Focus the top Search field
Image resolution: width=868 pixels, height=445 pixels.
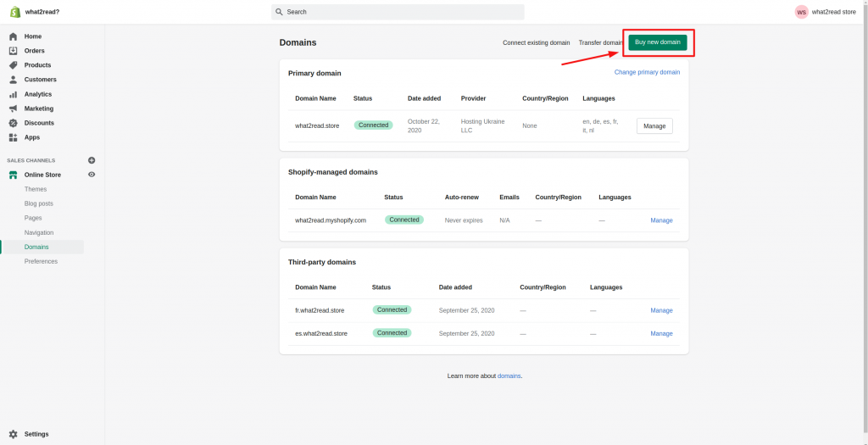pyautogui.click(x=398, y=12)
